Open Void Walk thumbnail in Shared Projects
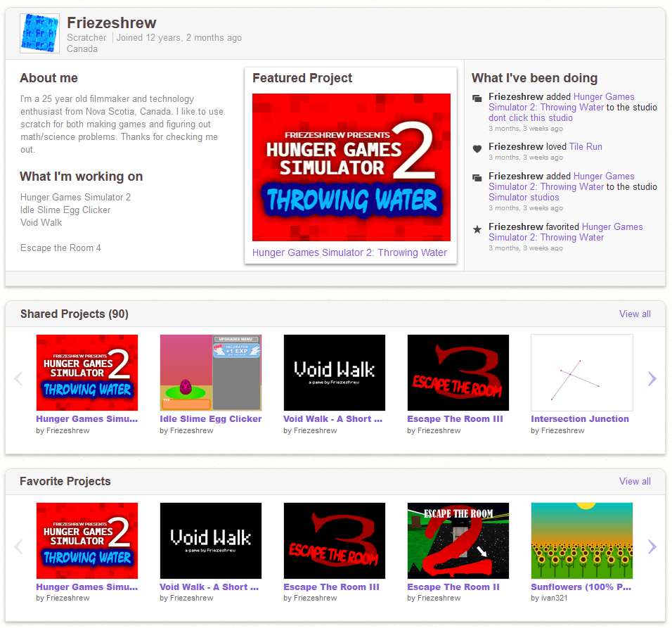Image resolution: width=672 pixels, height=628 pixels. tap(335, 373)
